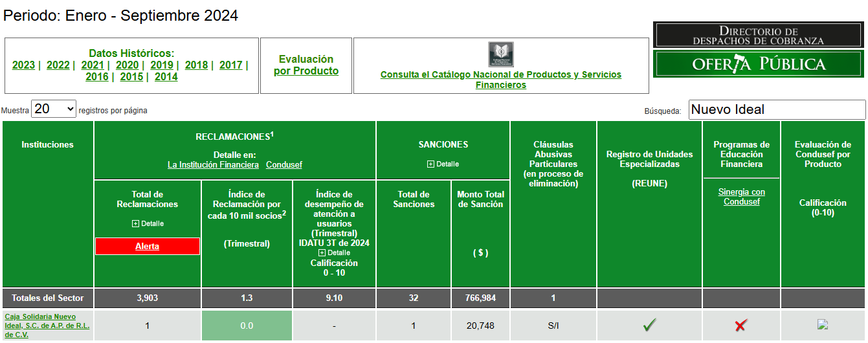Open 2023 historical data
Screen dimensions: 868x343
(x=23, y=65)
